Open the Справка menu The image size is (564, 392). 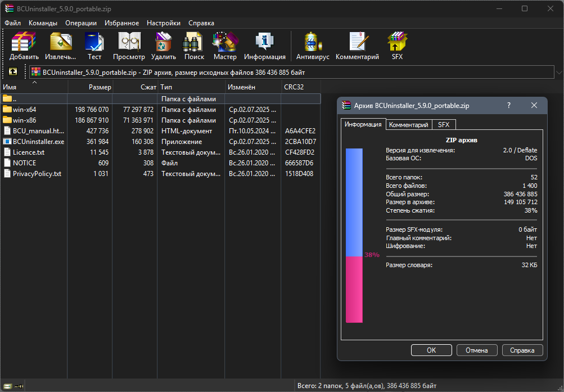201,23
